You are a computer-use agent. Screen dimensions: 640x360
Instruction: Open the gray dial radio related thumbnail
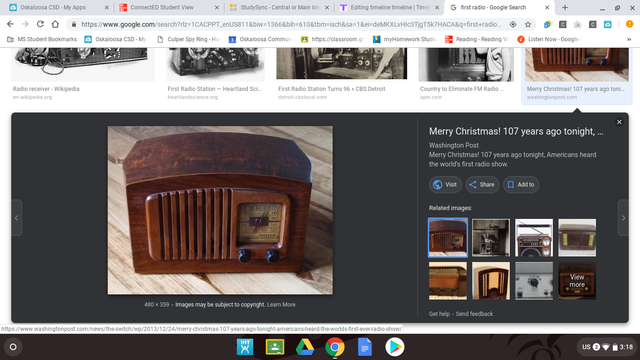click(x=534, y=281)
